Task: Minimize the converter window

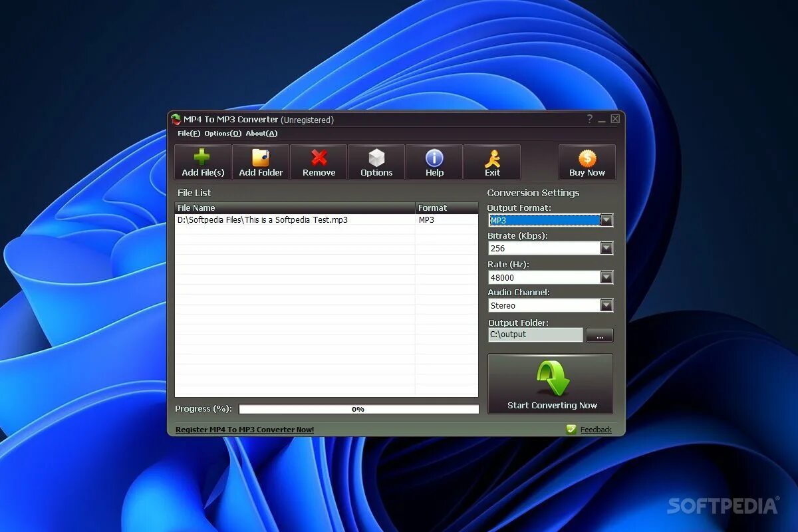Action: click(x=602, y=120)
